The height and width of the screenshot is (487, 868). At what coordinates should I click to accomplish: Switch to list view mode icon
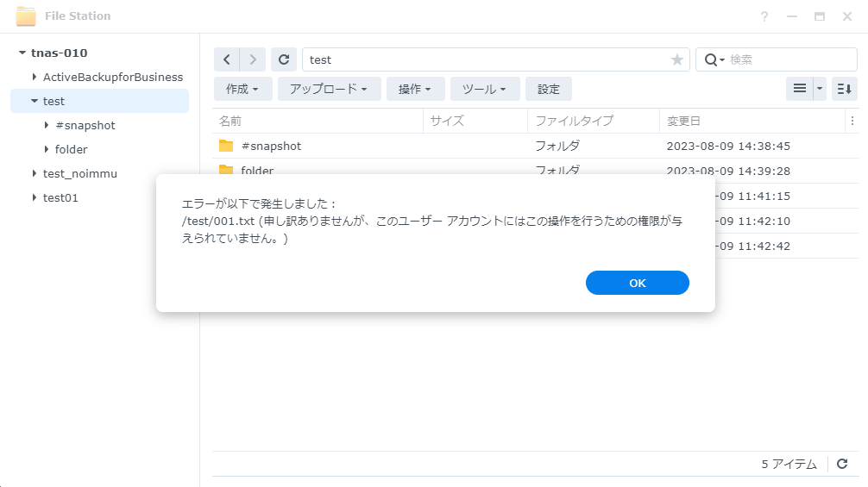click(x=799, y=89)
